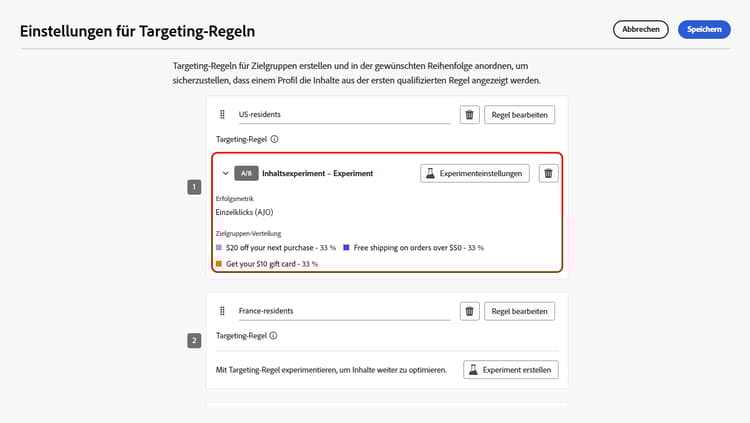This screenshot has height=423, width=750.
Task: Save settings with the Speichern button
Action: coord(704,30)
